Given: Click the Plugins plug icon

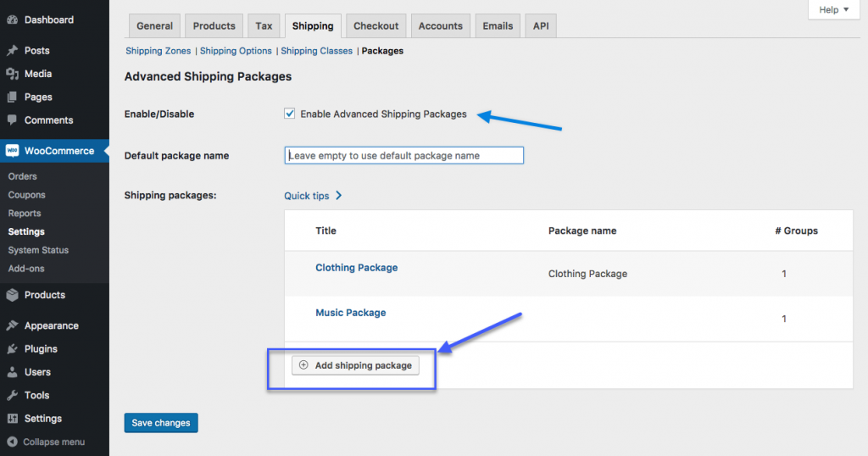Looking at the screenshot, I should tap(12, 348).
